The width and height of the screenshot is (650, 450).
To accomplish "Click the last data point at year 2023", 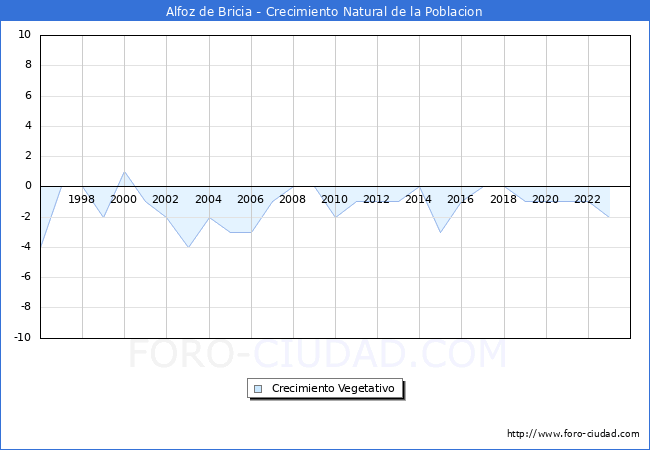I will 609,217.
